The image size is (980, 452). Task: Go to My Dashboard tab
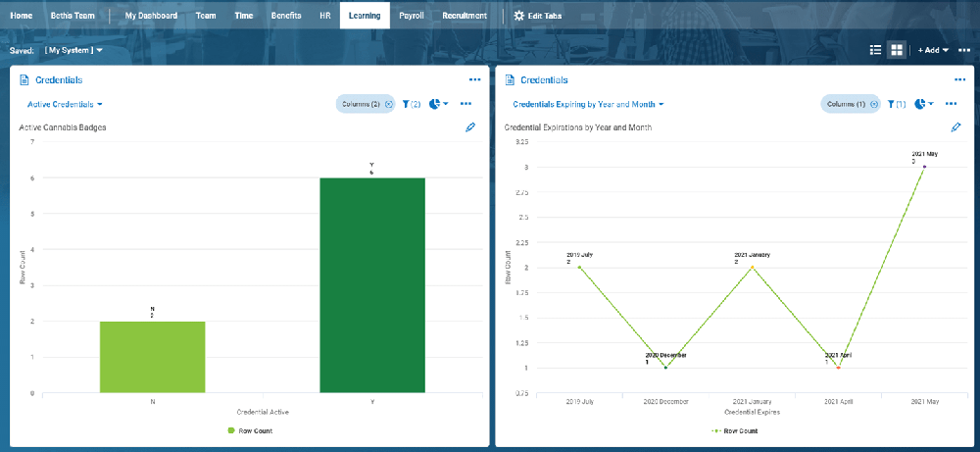coord(151,16)
